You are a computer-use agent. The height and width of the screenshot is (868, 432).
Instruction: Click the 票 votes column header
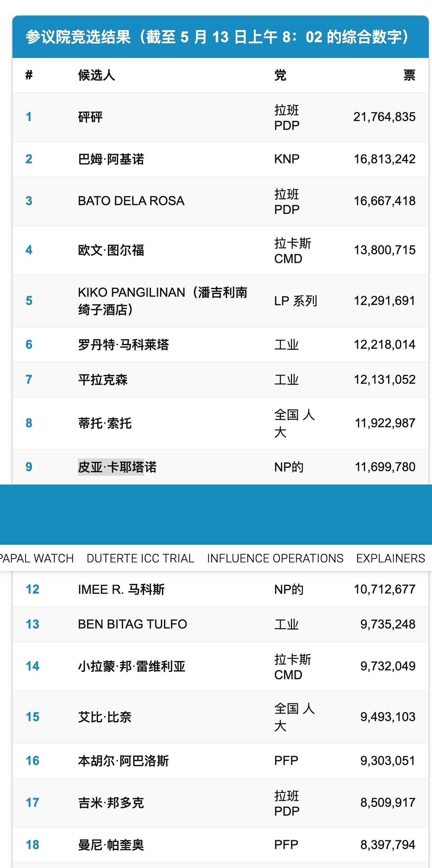point(409,75)
